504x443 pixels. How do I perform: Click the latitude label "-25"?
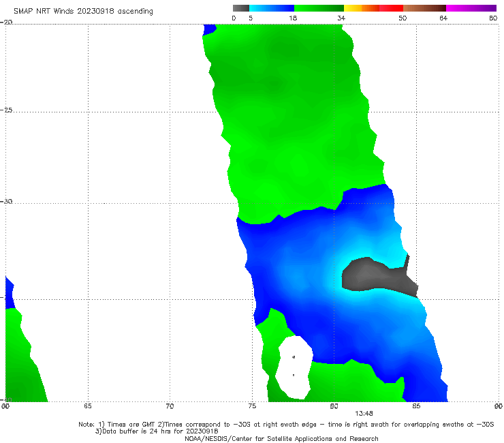[x=6, y=110]
